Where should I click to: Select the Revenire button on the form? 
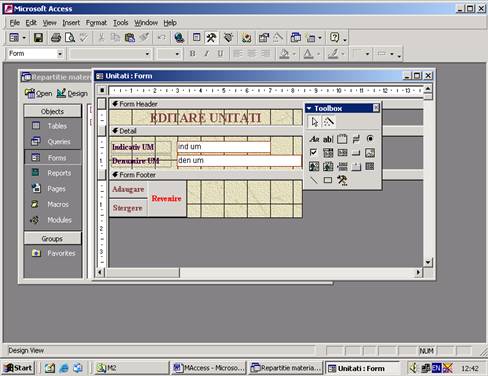(167, 199)
